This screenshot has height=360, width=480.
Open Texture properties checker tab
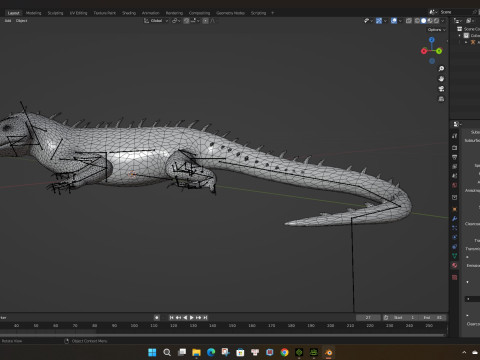455,277
